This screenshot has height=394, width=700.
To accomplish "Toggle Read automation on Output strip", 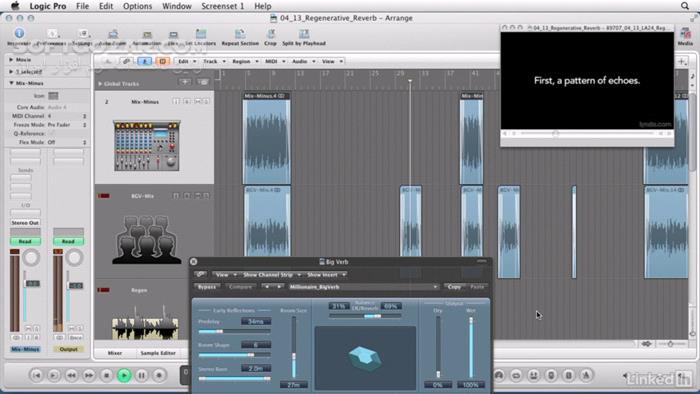I will click(68, 241).
